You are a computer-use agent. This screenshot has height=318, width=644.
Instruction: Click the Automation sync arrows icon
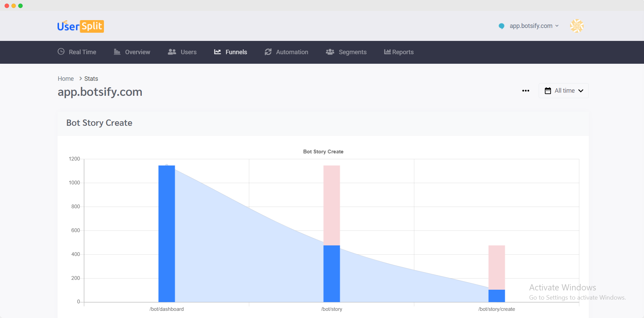click(268, 52)
